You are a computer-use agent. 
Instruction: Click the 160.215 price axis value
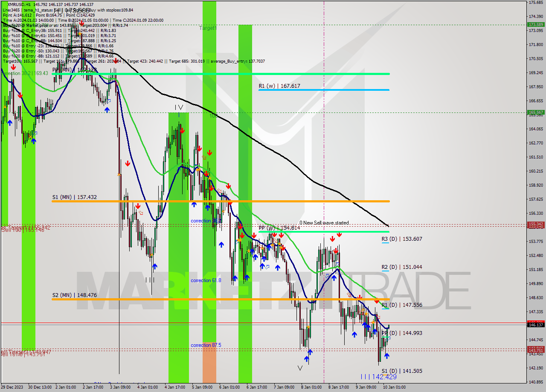pos(536,171)
